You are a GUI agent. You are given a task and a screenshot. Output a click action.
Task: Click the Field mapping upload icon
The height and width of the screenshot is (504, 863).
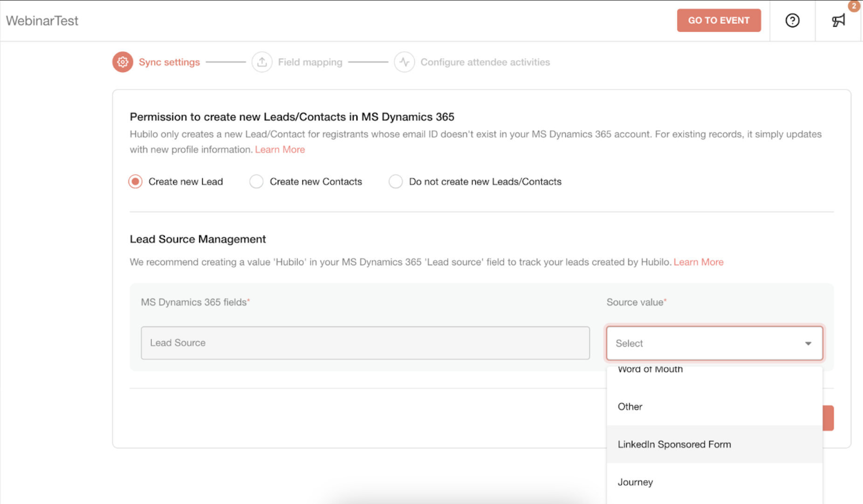(x=262, y=62)
